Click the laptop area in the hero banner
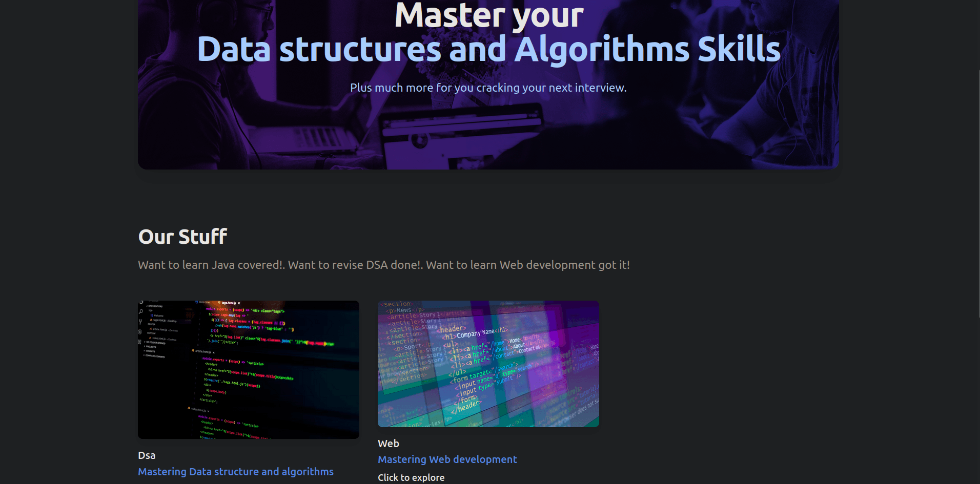980x484 pixels. [456, 138]
